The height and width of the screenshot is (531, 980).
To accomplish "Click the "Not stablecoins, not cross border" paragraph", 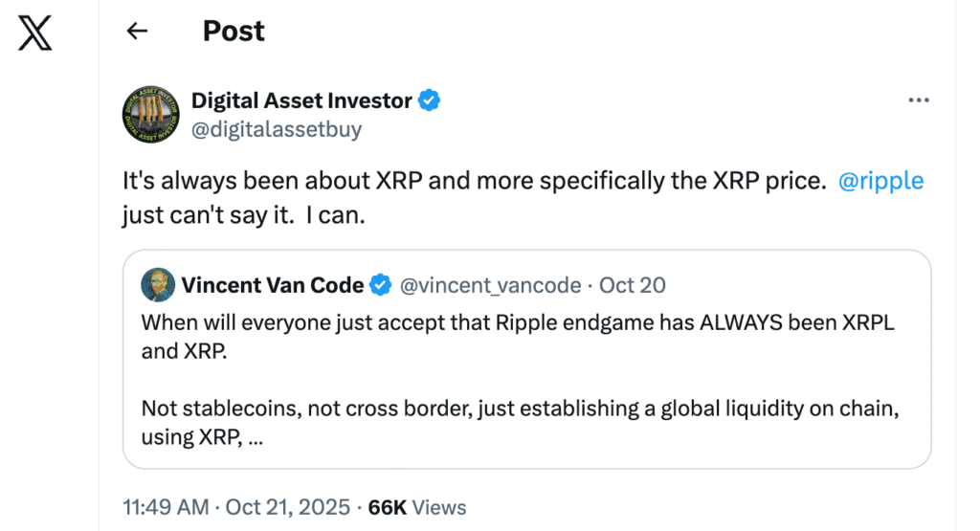I will [x=521, y=409].
